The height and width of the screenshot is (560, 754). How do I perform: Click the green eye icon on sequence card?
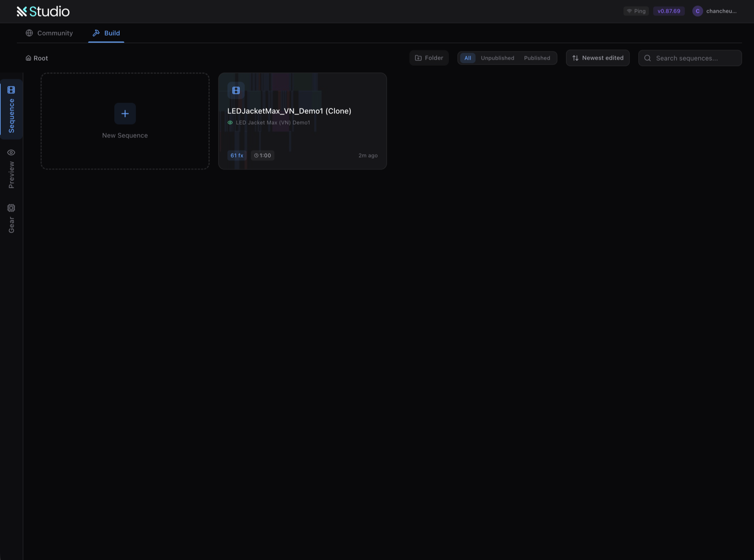(x=230, y=122)
